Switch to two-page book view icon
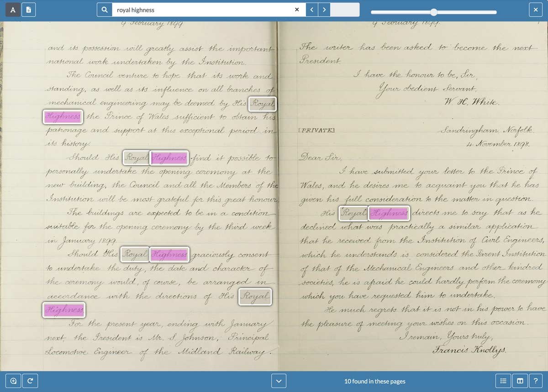The image size is (548, 392). coord(520,380)
